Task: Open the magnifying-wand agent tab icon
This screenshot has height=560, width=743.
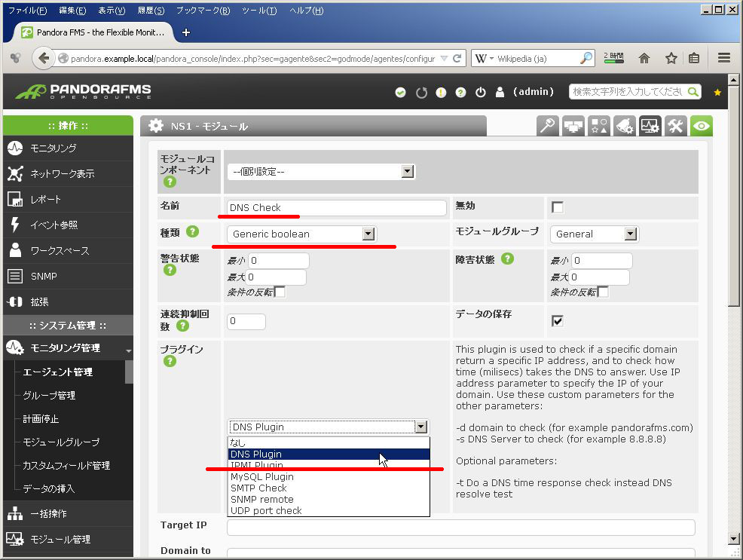Action: 547,127
